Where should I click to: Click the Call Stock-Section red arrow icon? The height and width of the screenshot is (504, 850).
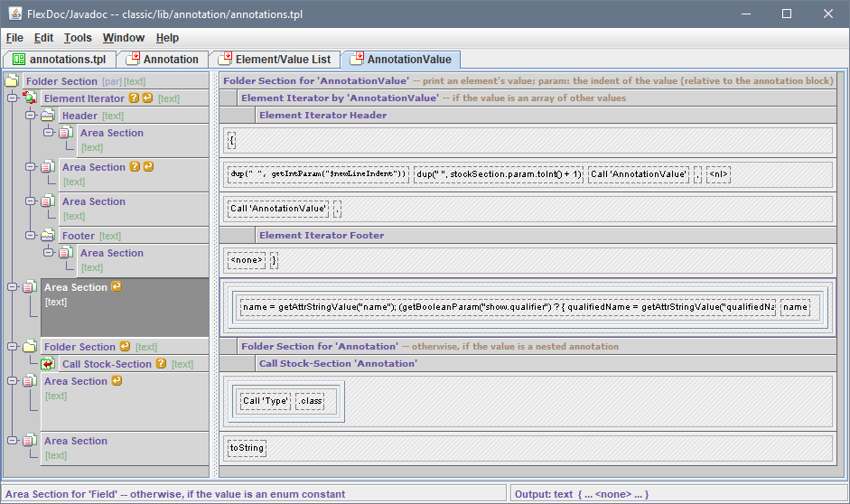point(48,364)
